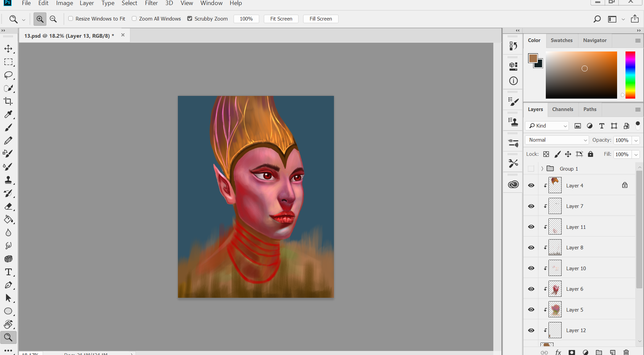
Task: Click the Share image icon
Action: [635, 19]
